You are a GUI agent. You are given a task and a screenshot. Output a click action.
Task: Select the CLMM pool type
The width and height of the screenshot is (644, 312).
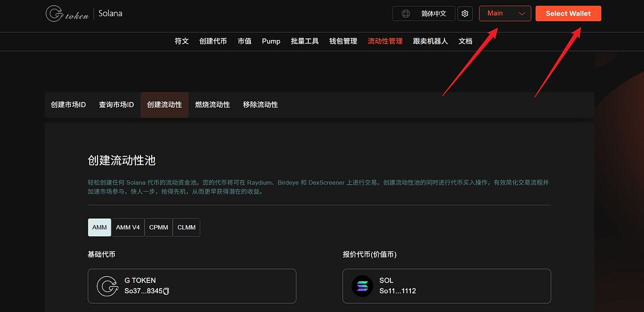pyautogui.click(x=186, y=227)
